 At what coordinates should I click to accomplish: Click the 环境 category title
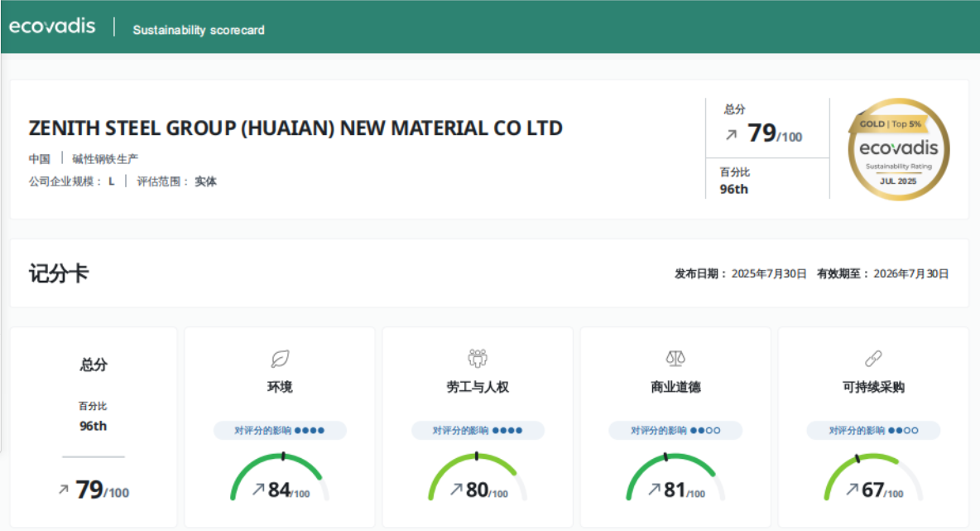[x=280, y=387]
